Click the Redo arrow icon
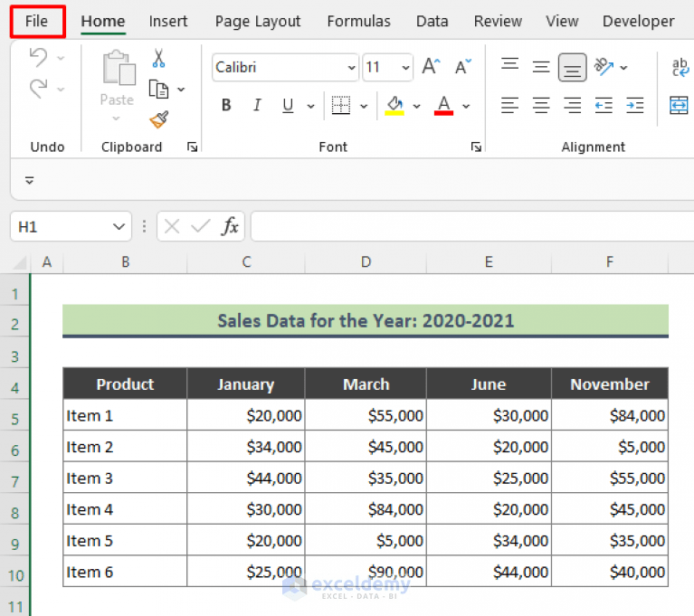694x616 pixels. (x=38, y=89)
